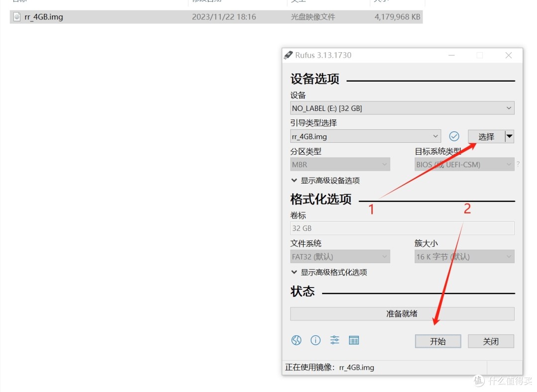Click the 开始 button
This screenshot has height=392, width=537.
click(438, 341)
